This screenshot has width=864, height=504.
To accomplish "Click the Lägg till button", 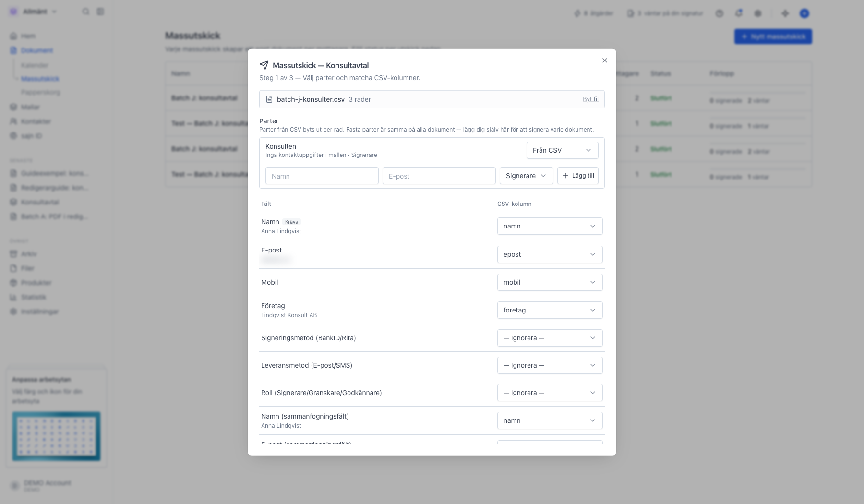I will coord(578,176).
